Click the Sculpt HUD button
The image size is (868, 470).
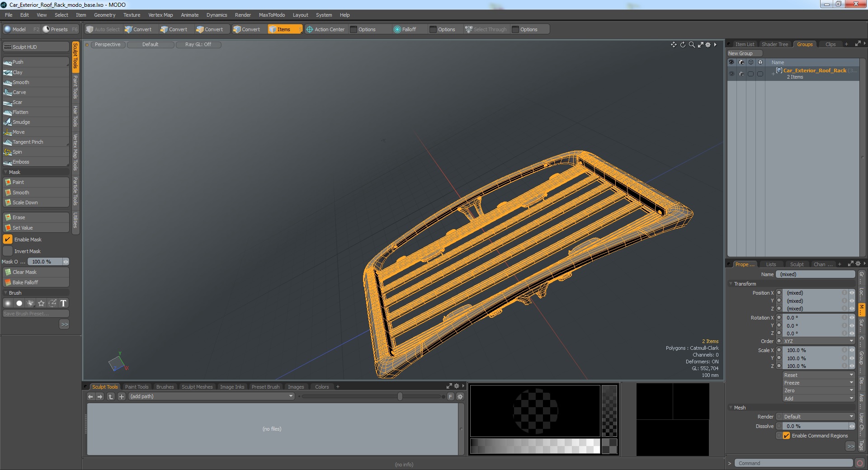coord(36,47)
